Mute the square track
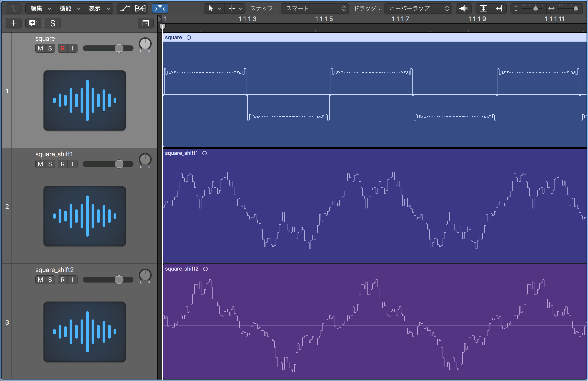Screen dimensions: 588x381 [x=40, y=48]
